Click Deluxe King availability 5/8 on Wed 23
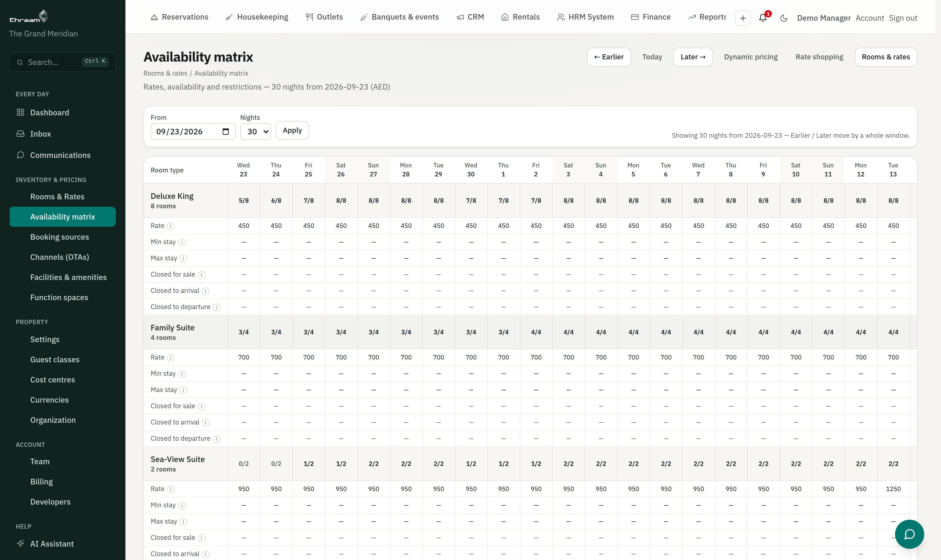This screenshot has height=560, width=941. point(243,200)
